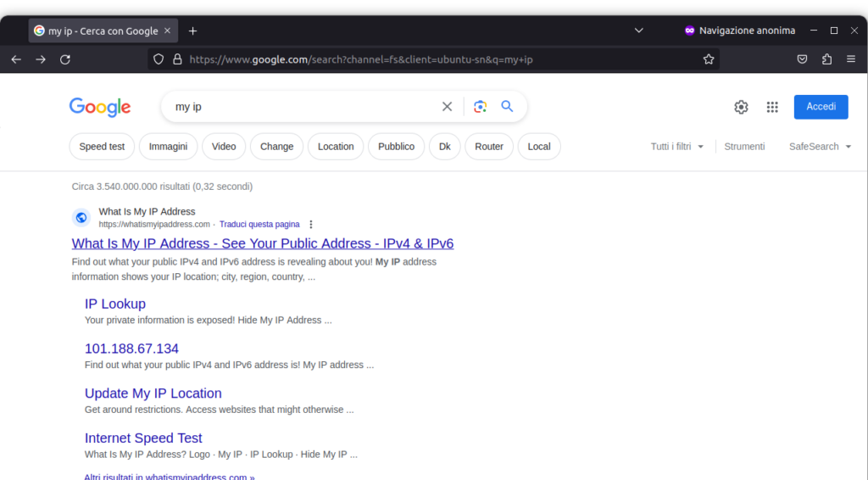
Task: Select the Change filter chip
Action: click(277, 147)
